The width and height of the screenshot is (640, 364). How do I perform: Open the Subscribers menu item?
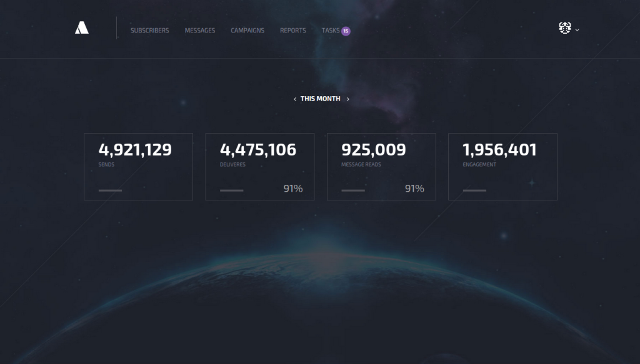tap(149, 31)
